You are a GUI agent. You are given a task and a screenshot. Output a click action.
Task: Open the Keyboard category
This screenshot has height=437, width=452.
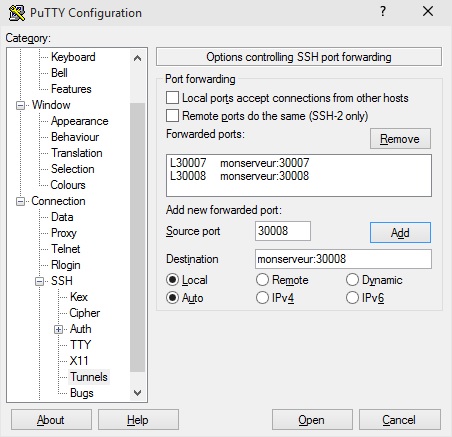[x=73, y=57]
